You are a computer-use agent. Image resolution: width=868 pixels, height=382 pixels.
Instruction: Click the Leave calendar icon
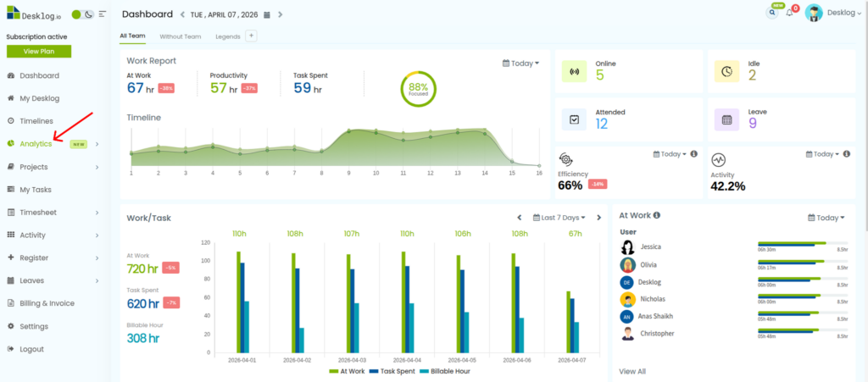726,119
